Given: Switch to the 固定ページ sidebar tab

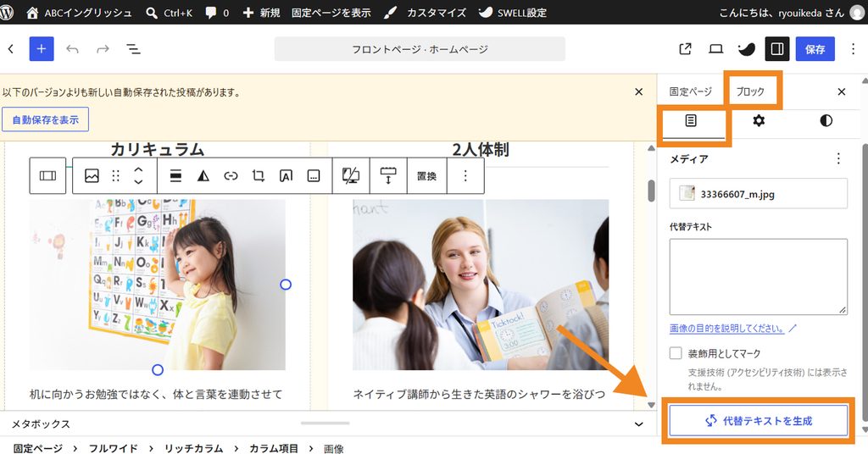Looking at the screenshot, I should click(690, 91).
